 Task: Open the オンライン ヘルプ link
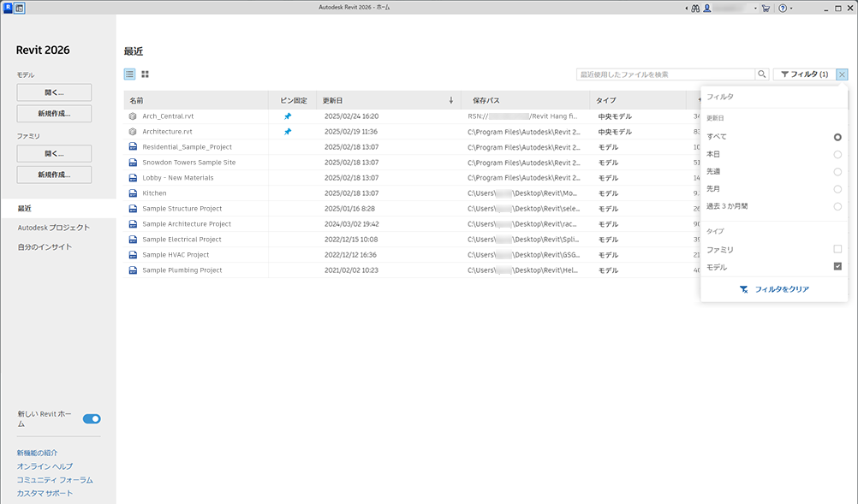[x=45, y=466]
